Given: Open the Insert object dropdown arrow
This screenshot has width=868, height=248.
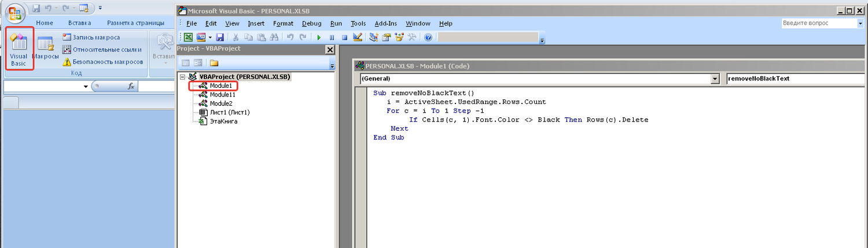Looking at the screenshot, I should click(x=210, y=37).
